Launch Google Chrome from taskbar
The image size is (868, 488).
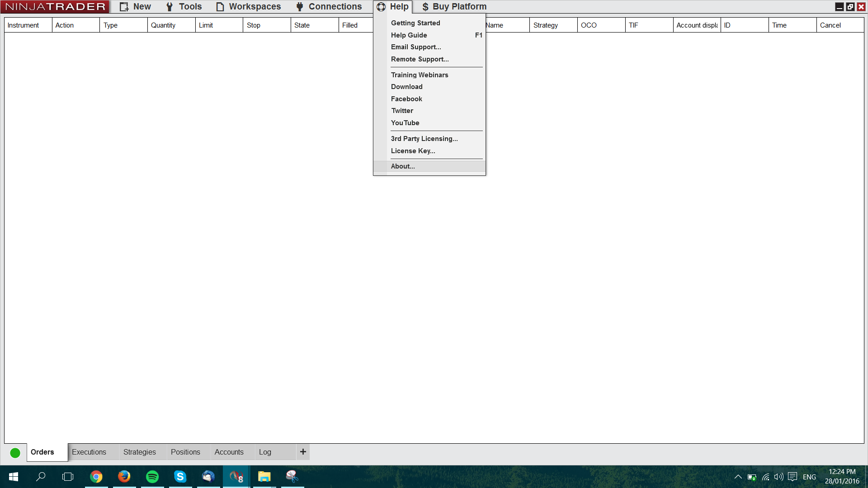[96, 477]
